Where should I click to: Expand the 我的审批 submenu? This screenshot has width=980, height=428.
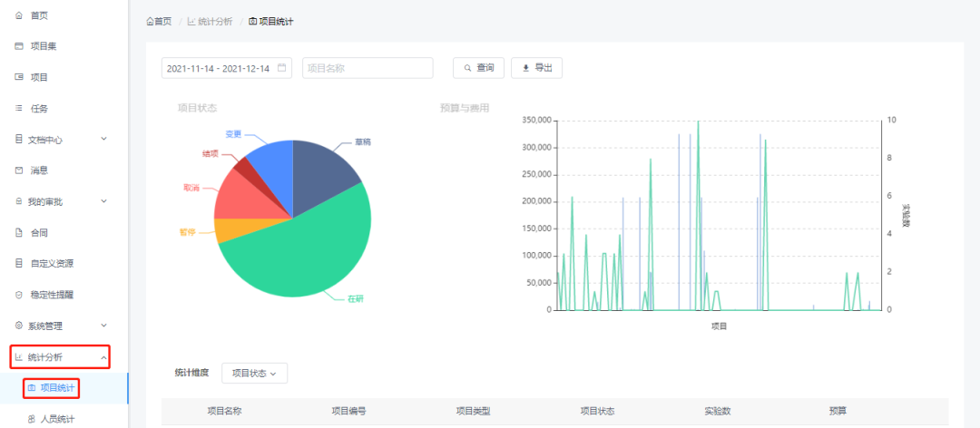coord(103,201)
